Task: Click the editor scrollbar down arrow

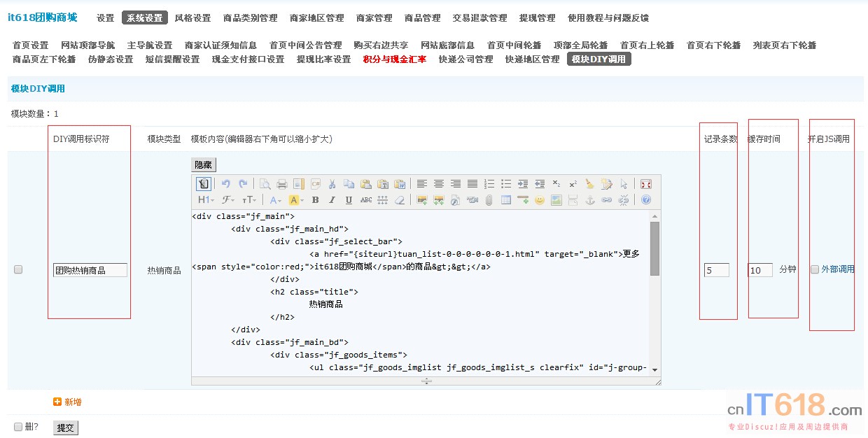Action: (x=654, y=369)
